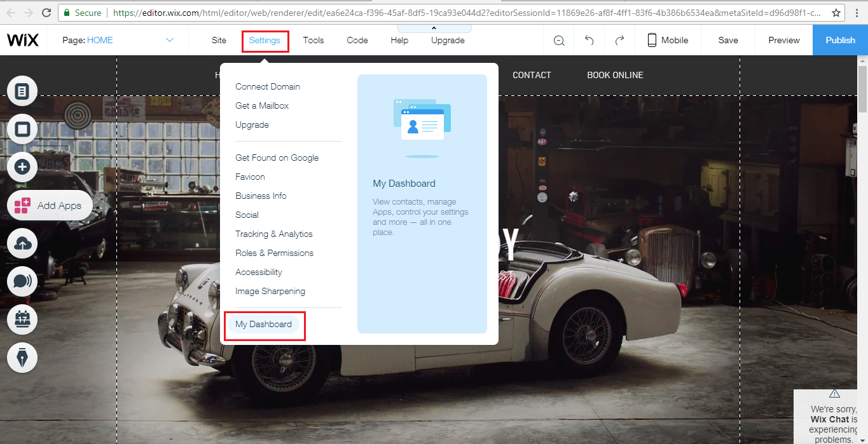This screenshot has width=868, height=444.
Task: Select My Dashboard in the Settings menu
Action: point(263,324)
